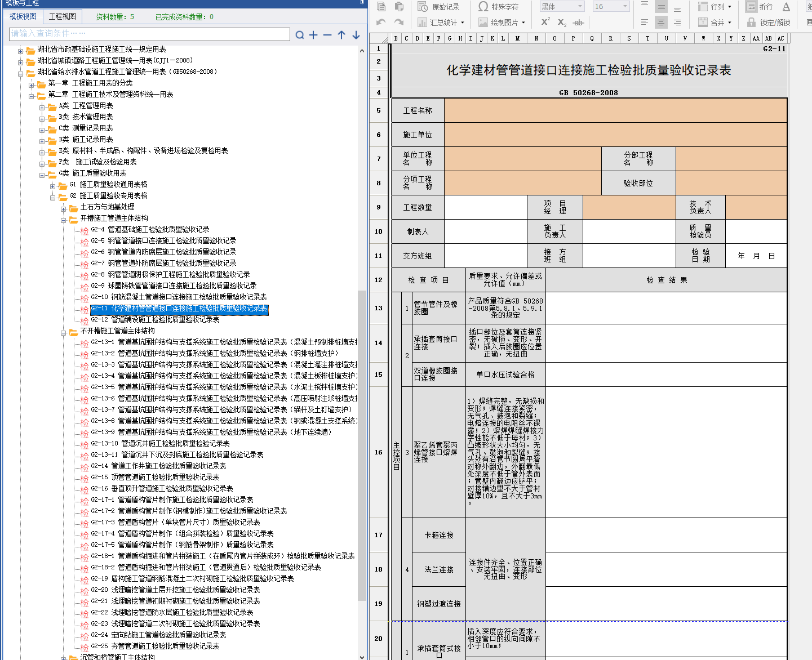The height and width of the screenshot is (660, 812).
Task: Click the paste icon in toolbar
Action: coord(399,7)
